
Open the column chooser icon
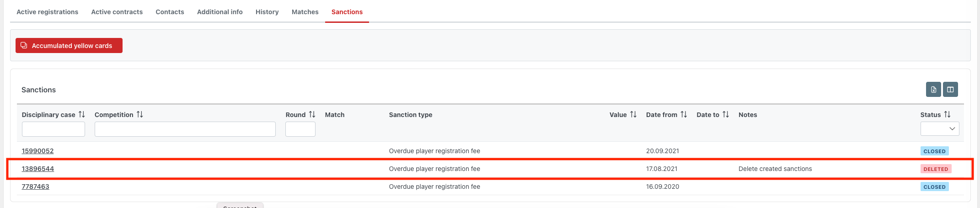tap(950, 90)
